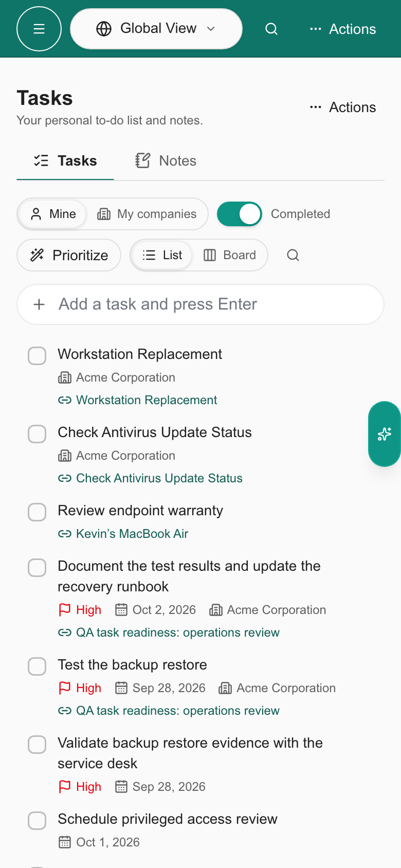Click the red High flag on Validate task
The height and width of the screenshot is (868, 401).
click(80, 787)
